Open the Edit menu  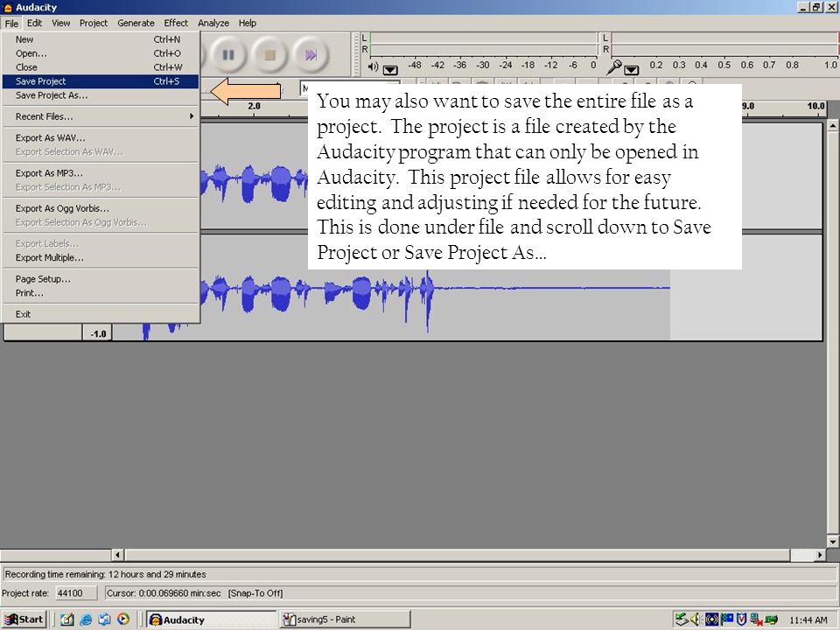34,23
